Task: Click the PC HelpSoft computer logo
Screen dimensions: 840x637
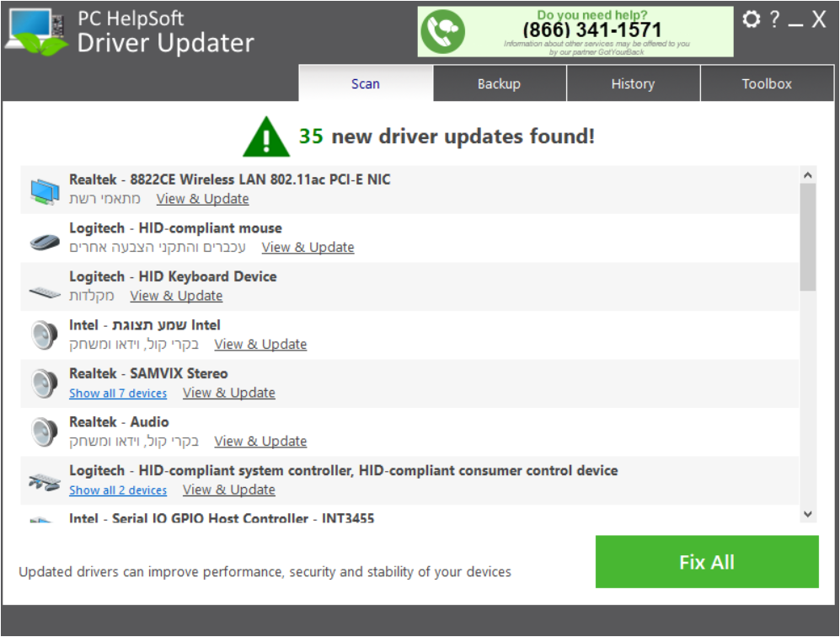Action: point(37,32)
